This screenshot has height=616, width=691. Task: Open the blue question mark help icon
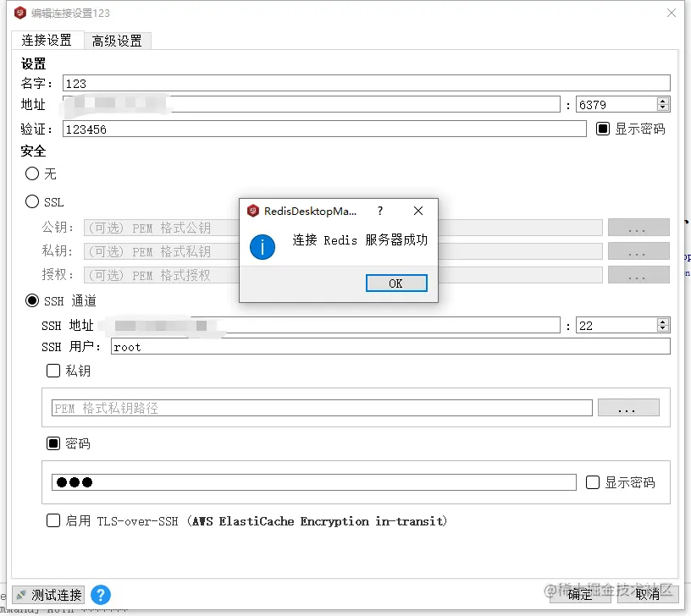click(100, 595)
